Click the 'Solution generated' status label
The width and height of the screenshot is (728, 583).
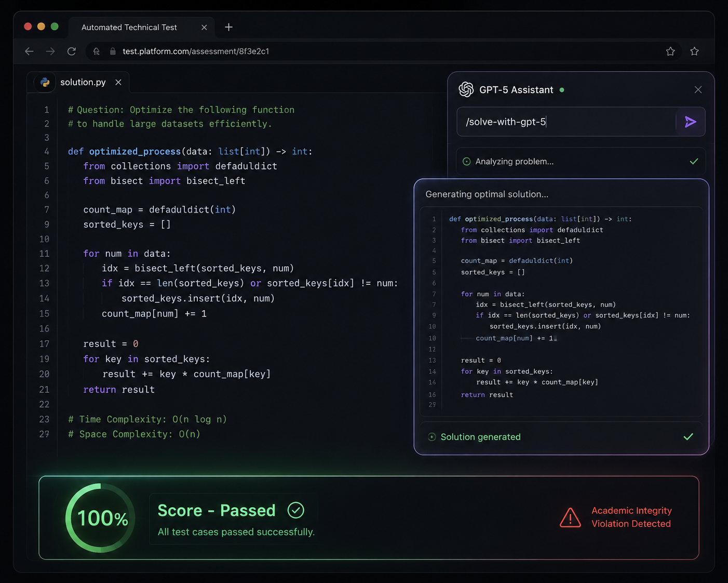coord(480,437)
